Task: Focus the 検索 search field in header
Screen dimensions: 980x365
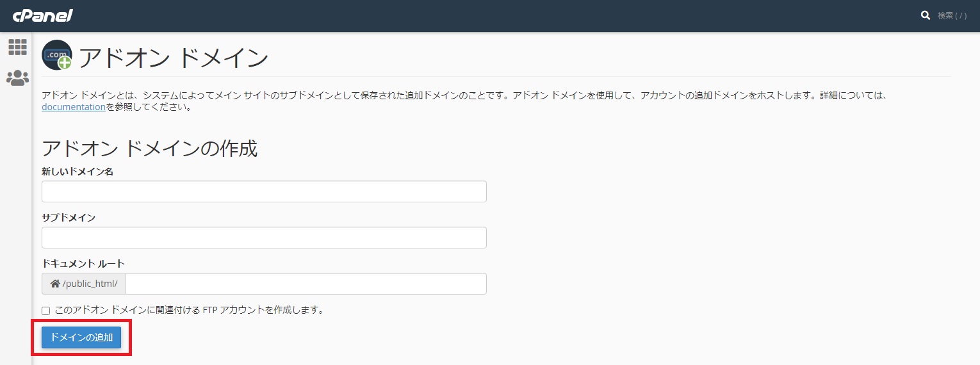Action: (952, 16)
